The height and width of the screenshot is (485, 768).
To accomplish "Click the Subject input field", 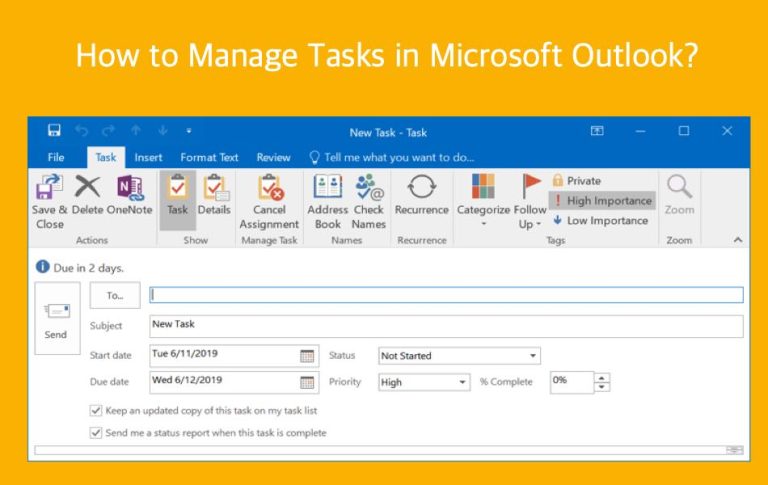I will point(445,326).
